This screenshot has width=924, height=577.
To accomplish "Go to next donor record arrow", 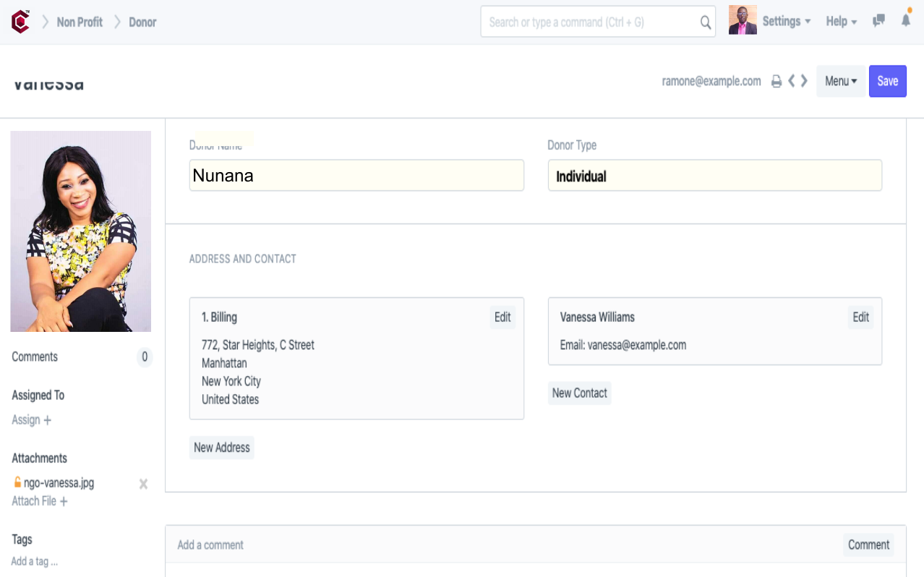I will click(x=804, y=81).
